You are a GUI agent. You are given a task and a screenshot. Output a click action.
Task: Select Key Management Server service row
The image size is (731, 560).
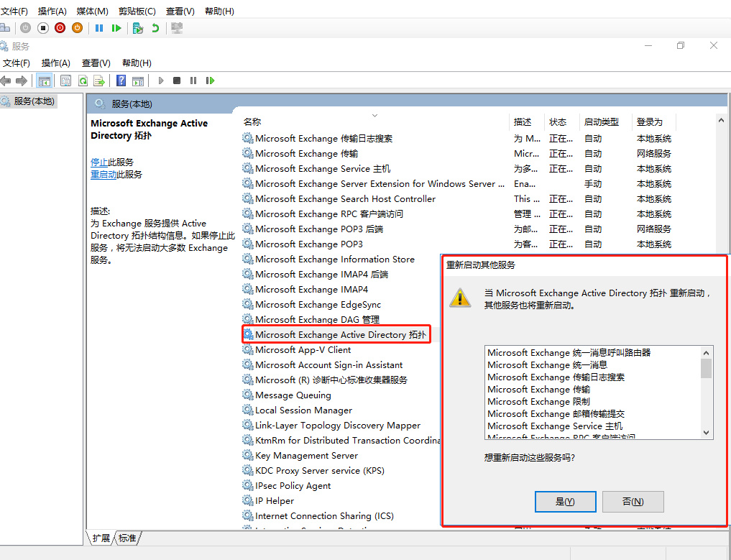coord(306,456)
